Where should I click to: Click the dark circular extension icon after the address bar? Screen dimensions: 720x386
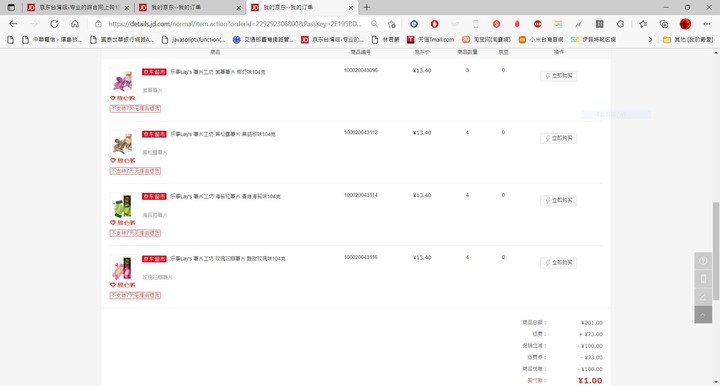click(414, 24)
